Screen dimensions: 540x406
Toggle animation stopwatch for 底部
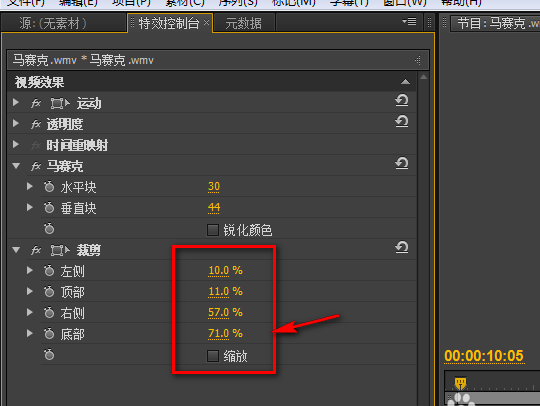pyautogui.click(x=49, y=334)
